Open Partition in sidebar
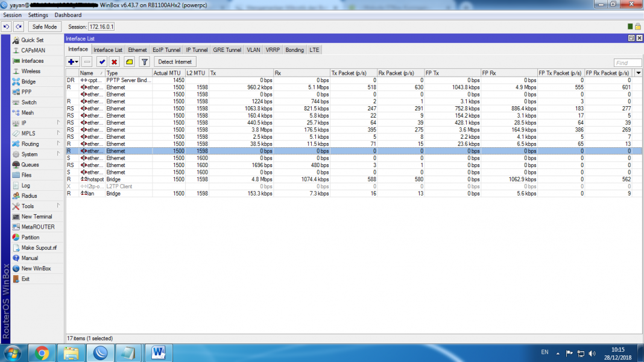Image resolution: width=644 pixels, height=362 pixels. coord(30,237)
